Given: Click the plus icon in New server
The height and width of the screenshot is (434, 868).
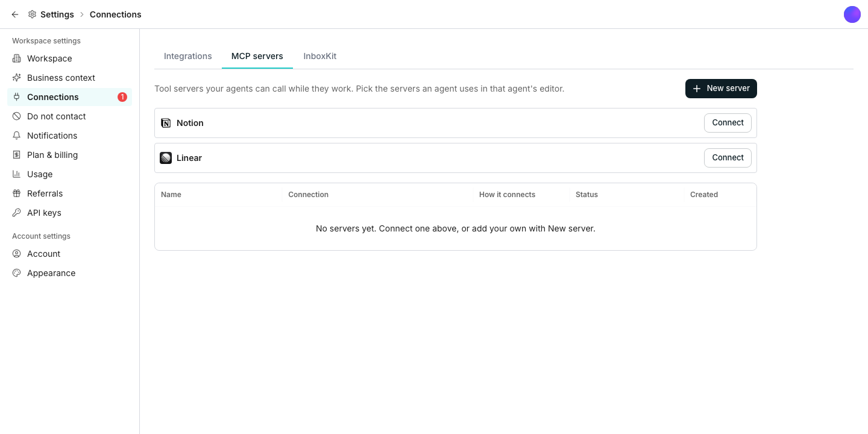Looking at the screenshot, I should pyautogui.click(x=697, y=89).
